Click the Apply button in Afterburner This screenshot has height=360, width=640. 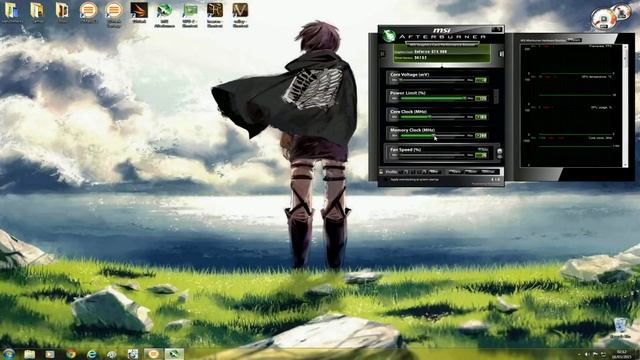454,172
